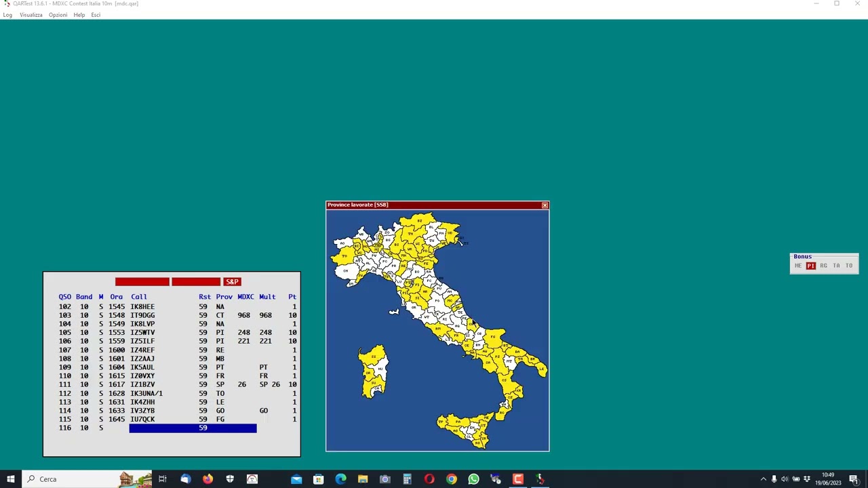Open the network tray icon
This screenshot has width=868, height=488.
pyautogui.click(x=795, y=479)
